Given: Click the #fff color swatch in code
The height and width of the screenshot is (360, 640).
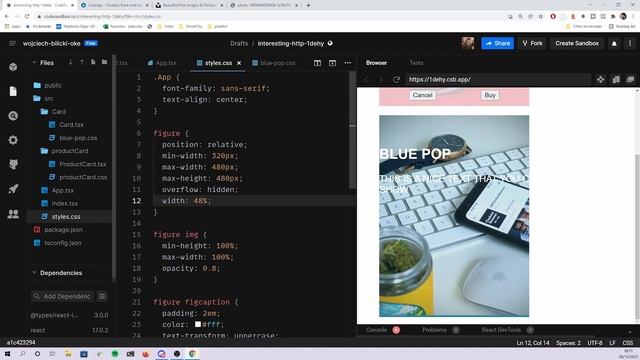Looking at the screenshot, I should [198, 324].
